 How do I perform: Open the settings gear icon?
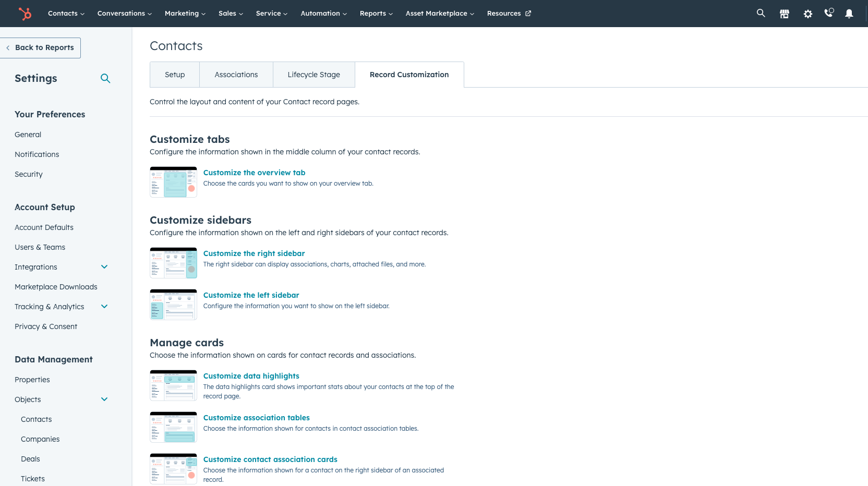click(808, 14)
